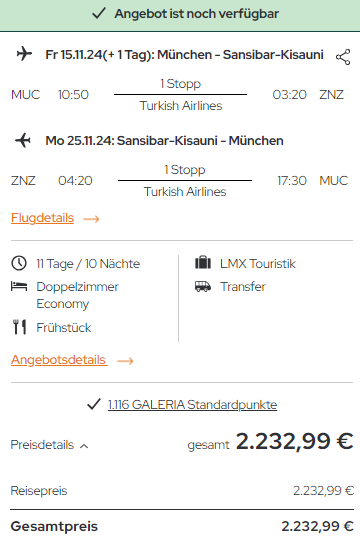Click the arrow after Angebotsdetails
Screen dimensions: 360x555
point(125,361)
